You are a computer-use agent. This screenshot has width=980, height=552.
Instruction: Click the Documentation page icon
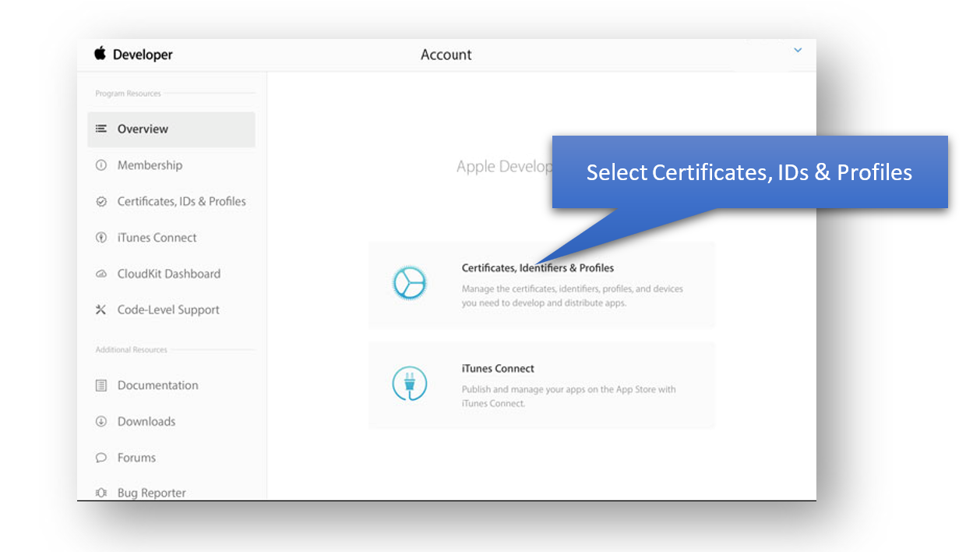pos(101,385)
